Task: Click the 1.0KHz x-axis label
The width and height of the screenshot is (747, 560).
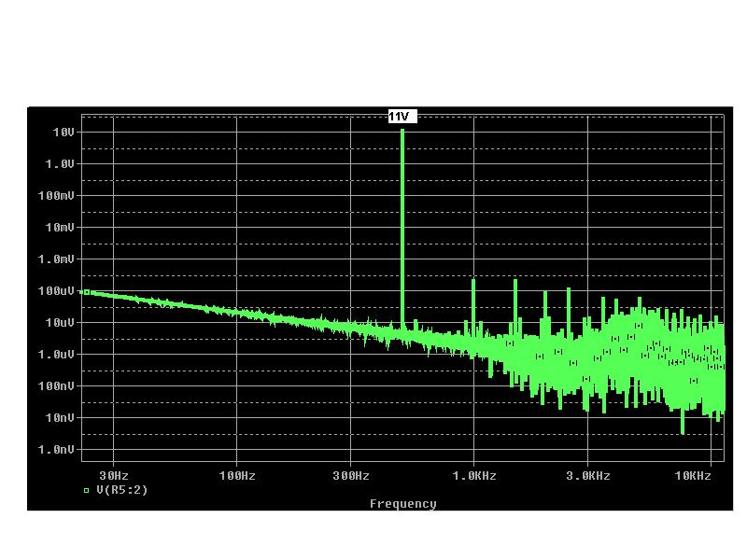Action: pos(474,475)
